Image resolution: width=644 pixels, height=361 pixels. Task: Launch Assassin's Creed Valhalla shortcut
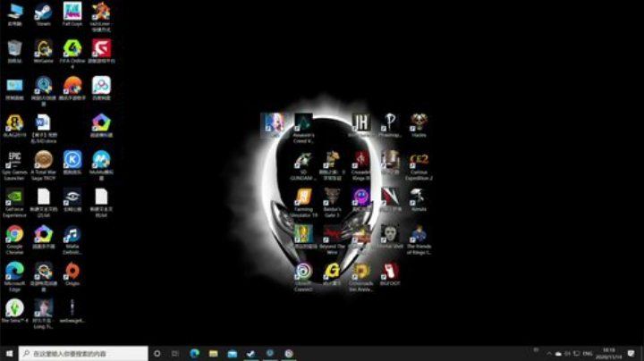coord(303,129)
